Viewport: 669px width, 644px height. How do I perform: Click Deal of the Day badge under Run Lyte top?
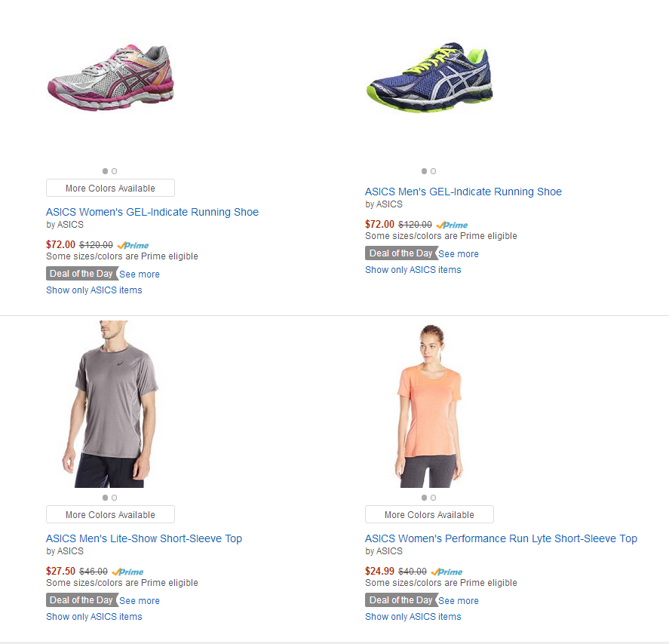pos(401,600)
